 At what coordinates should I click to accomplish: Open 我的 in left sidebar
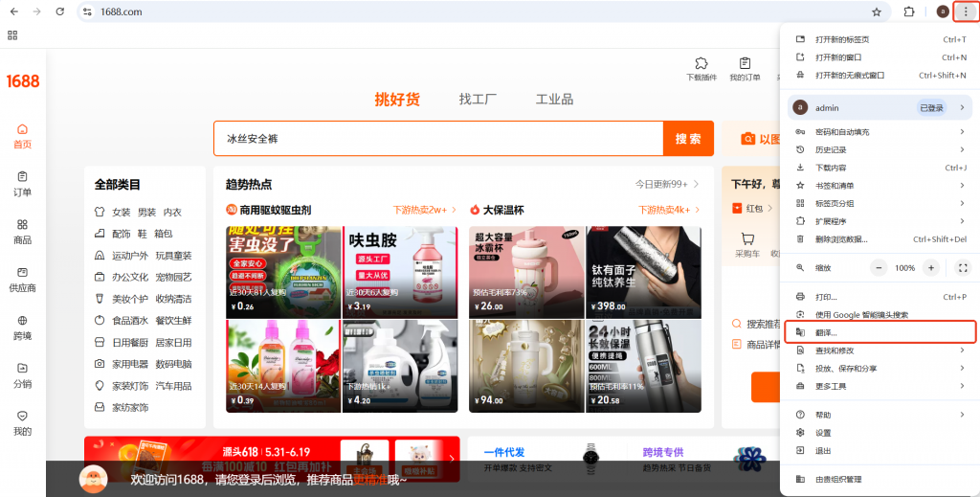click(23, 424)
